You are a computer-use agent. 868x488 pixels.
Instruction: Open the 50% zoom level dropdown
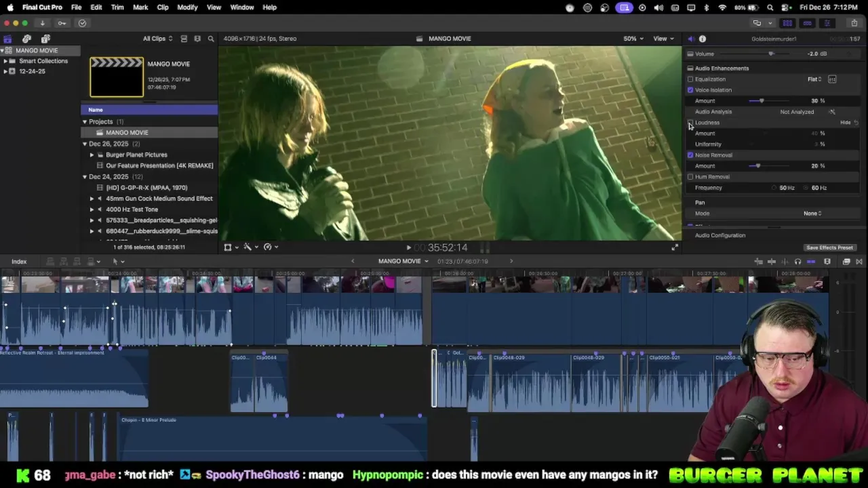pos(634,39)
